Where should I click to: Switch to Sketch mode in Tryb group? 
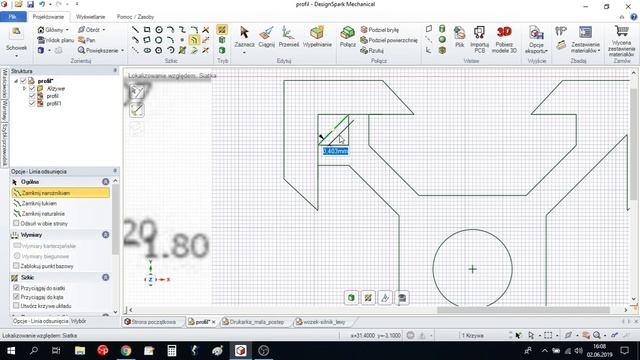click(x=222, y=30)
